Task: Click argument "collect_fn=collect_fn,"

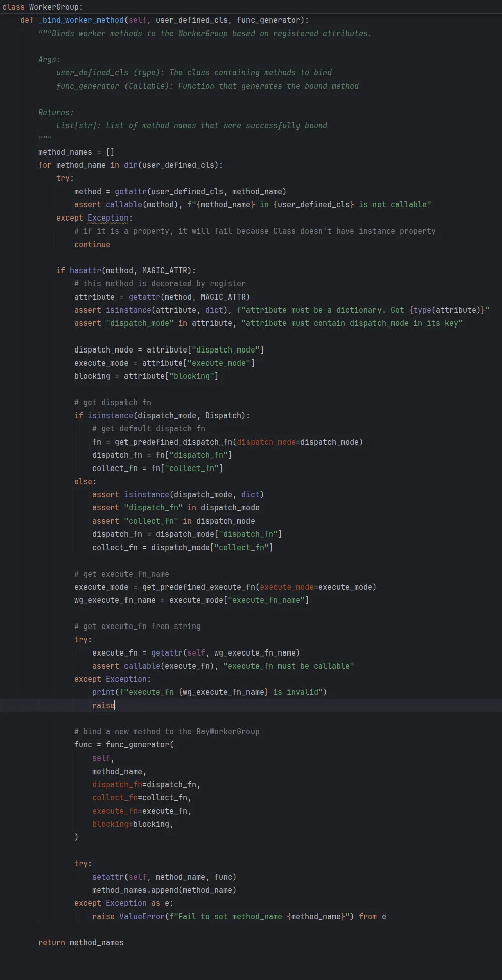Action: point(142,797)
